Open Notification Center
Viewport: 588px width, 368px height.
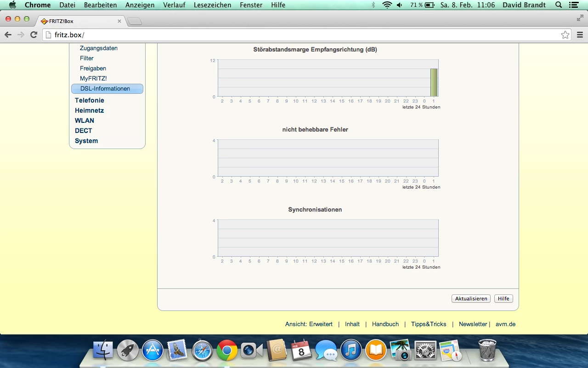(x=574, y=5)
